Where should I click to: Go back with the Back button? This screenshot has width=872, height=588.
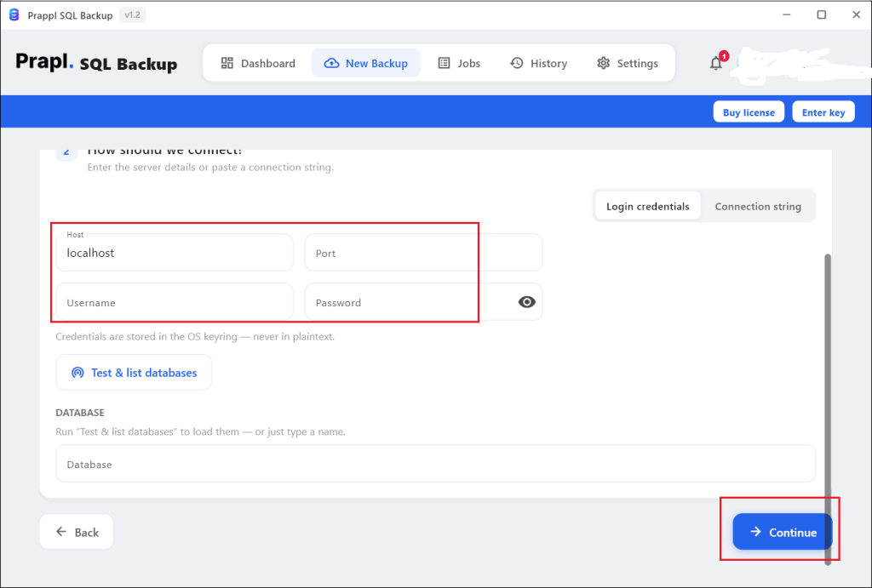(76, 532)
